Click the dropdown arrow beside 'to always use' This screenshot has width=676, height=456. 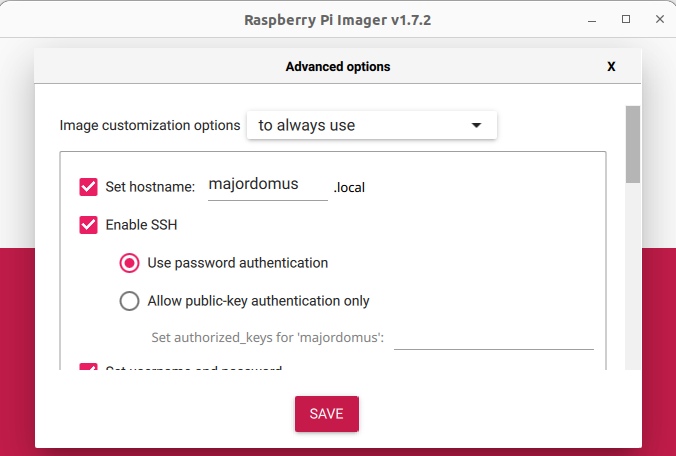point(477,126)
